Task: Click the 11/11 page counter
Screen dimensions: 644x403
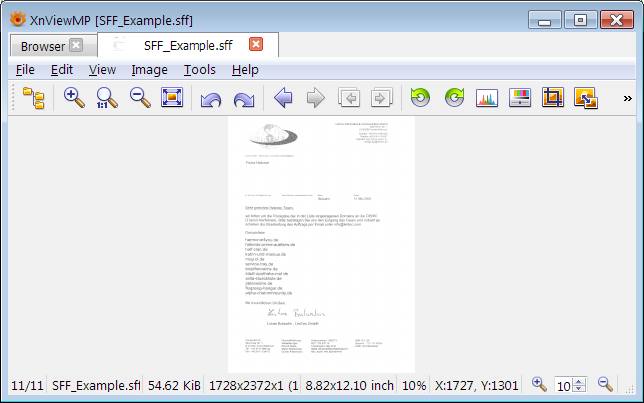Action: (27, 386)
